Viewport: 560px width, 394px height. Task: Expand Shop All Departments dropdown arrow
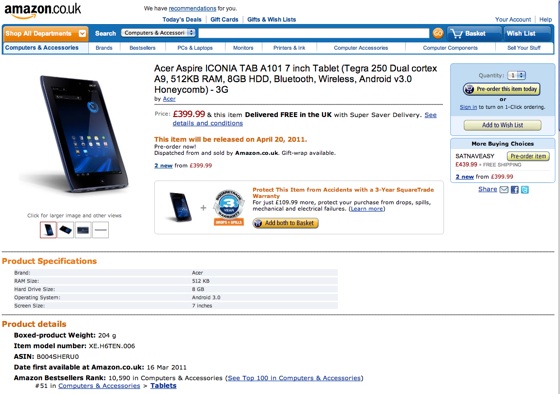point(82,34)
